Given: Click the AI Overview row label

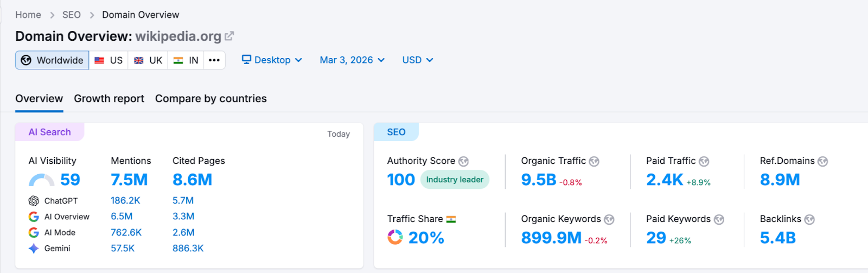Looking at the screenshot, I should pyautogui.click(x=67, y=217).
